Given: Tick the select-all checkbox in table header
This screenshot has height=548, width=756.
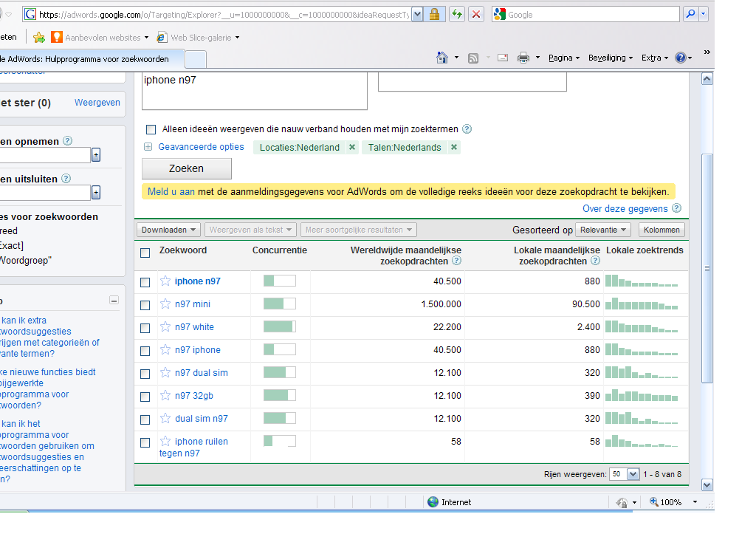Looking at the screenshot, I should click(x=145, y=253).
